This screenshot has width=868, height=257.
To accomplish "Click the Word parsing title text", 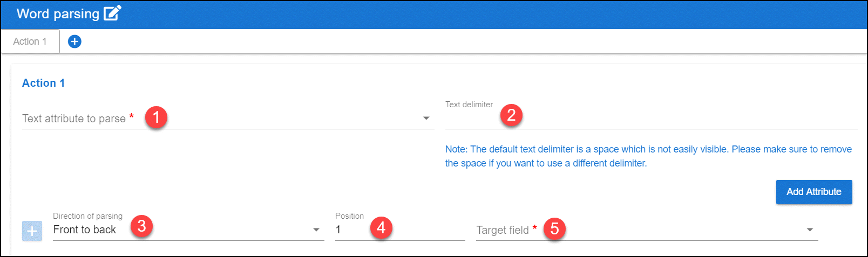I will click(58, 13).
